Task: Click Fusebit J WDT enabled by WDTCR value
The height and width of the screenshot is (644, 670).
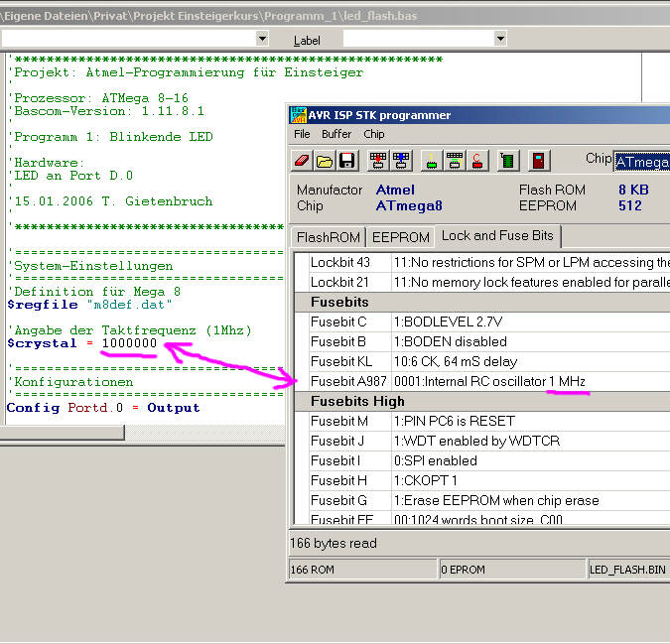Action: 531,441
